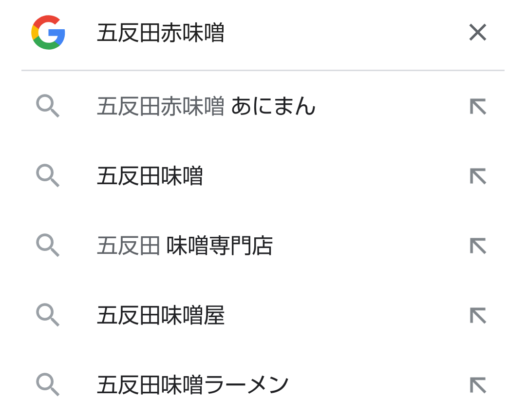
Task: Click magnifier icon beside 五反田赤味噌 あにまん
Action: (48, 106)
